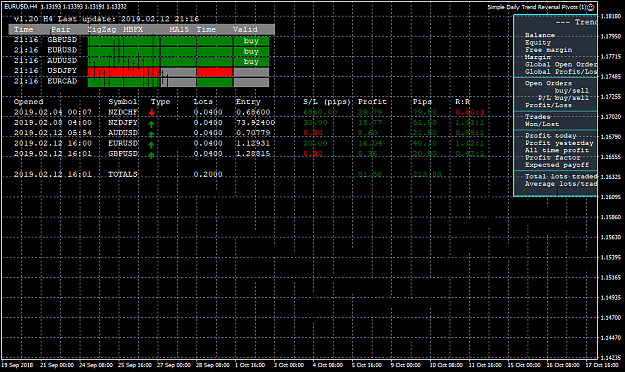Click the S/L (pips) column header

coord(327,102)
